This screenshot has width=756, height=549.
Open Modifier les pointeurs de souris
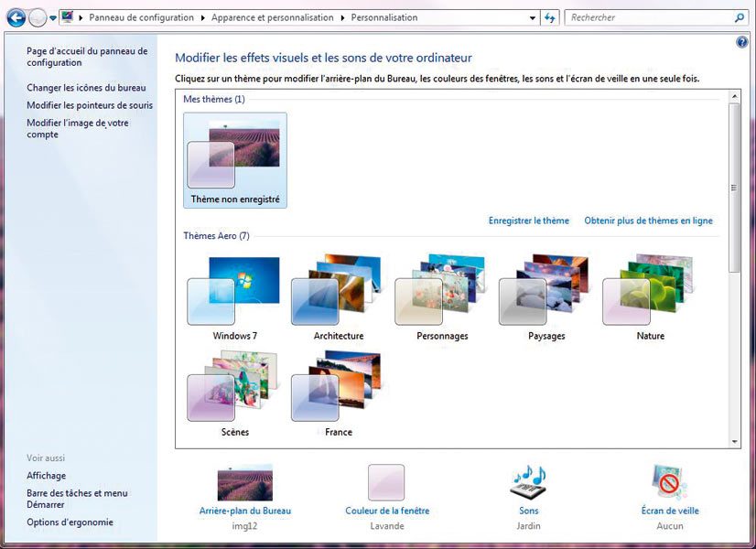click(90, 105)
